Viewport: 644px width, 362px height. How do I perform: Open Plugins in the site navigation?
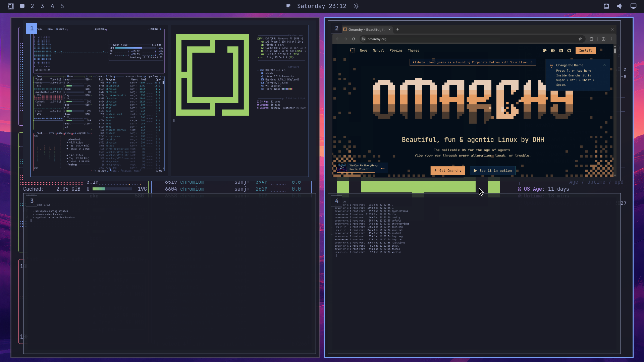(396, 51)
